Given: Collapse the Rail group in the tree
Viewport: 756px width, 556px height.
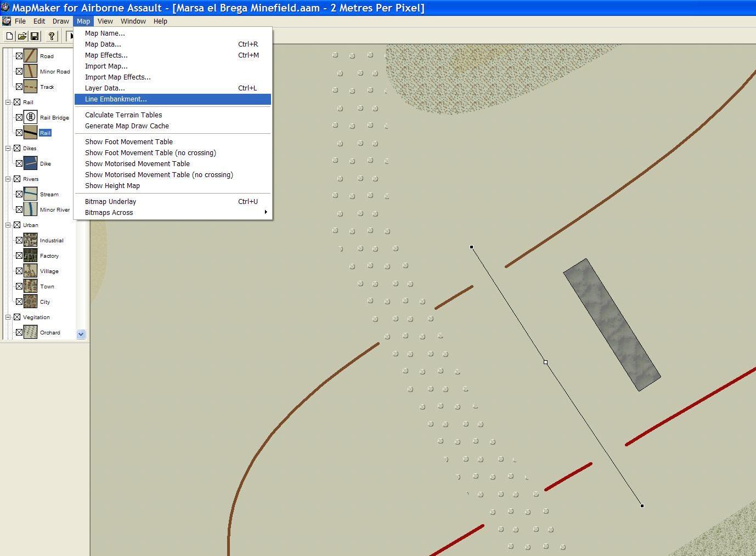Looking at the screenshot, I should [x=8, y=102].
